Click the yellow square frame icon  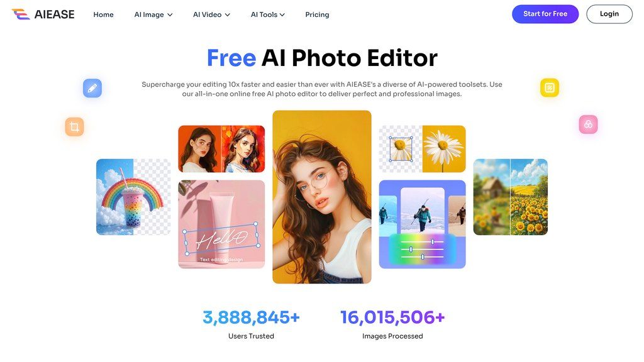click(550, 87)
